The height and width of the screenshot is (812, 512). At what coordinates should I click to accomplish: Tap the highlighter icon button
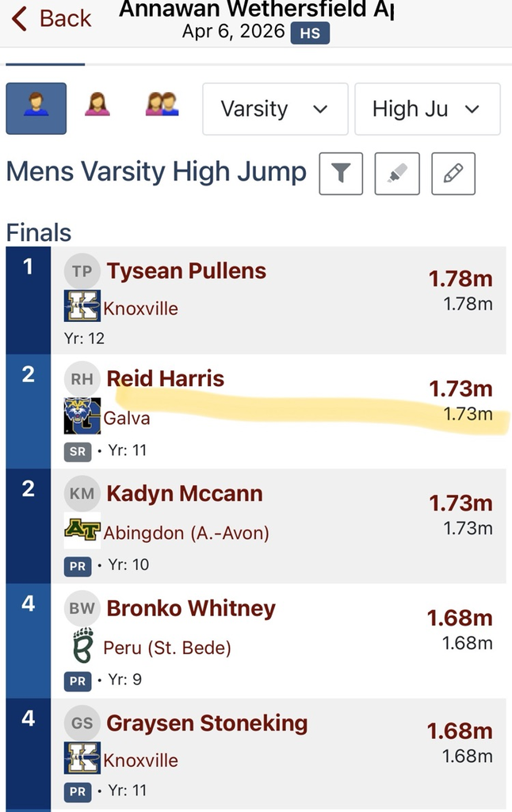(397, 173)
